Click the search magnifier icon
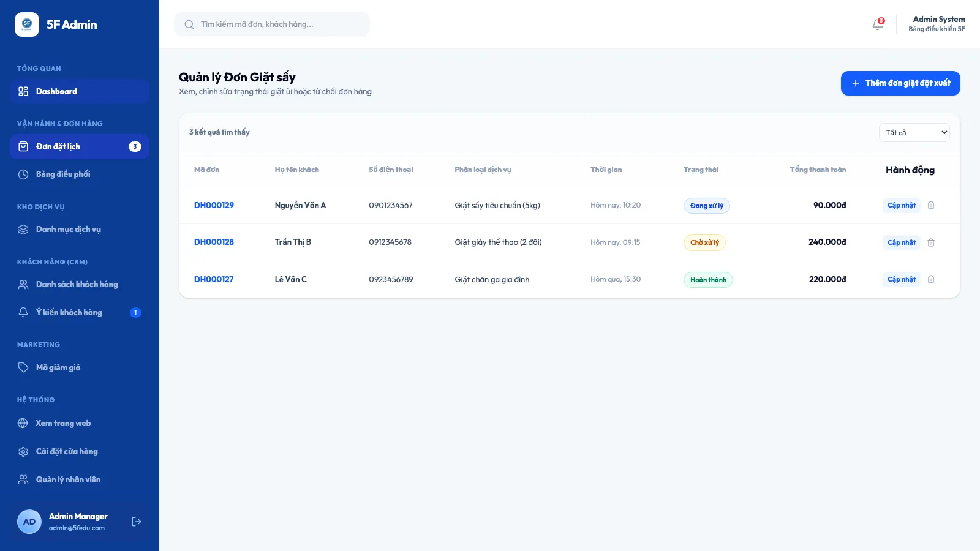 click(189, 24)
